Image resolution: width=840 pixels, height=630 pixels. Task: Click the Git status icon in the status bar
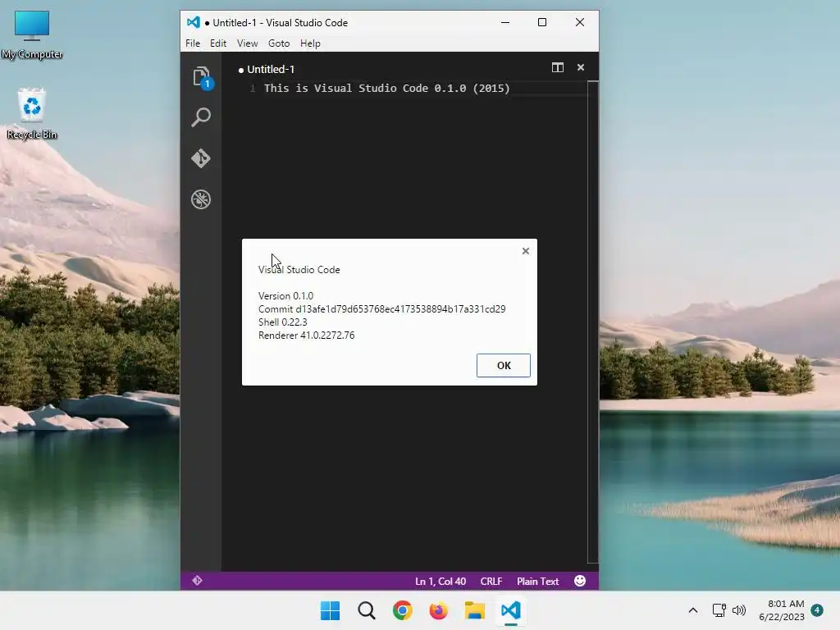click(x=197, y=581)
